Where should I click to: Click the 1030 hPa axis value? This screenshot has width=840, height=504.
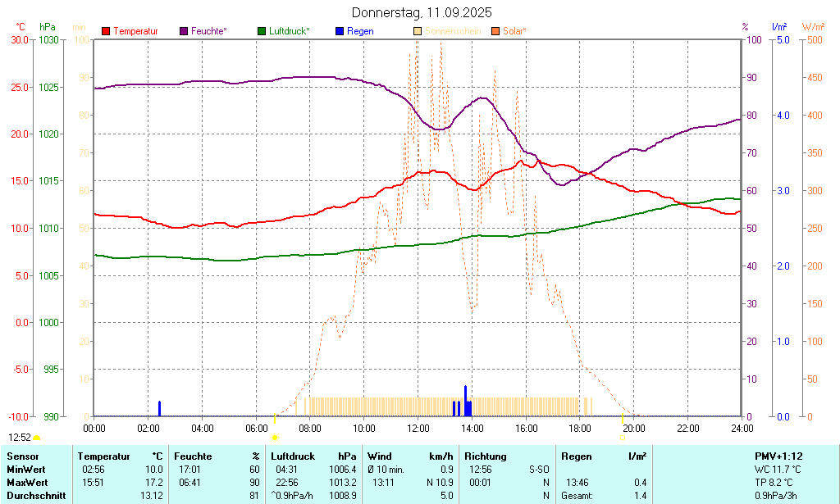click(x=48, y=39)
